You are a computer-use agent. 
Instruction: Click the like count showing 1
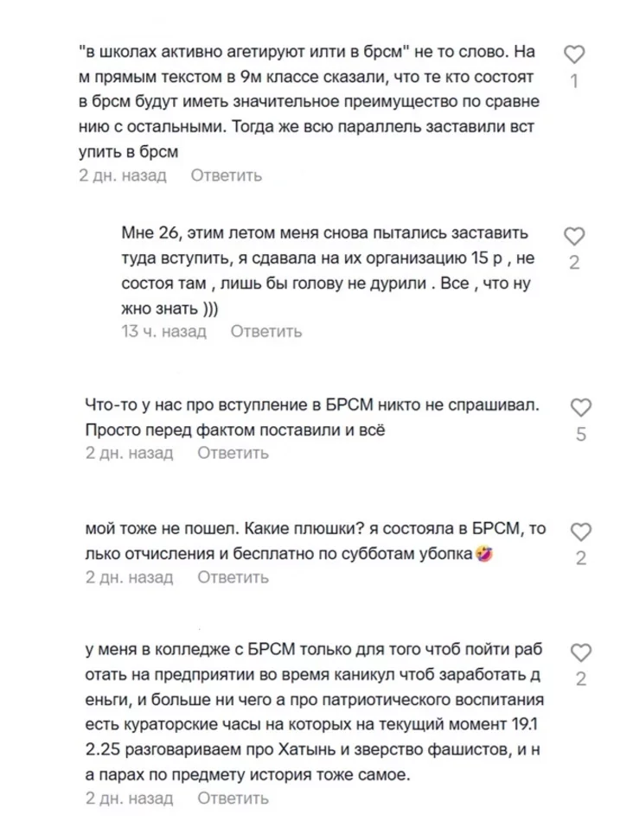click(574, 82)
